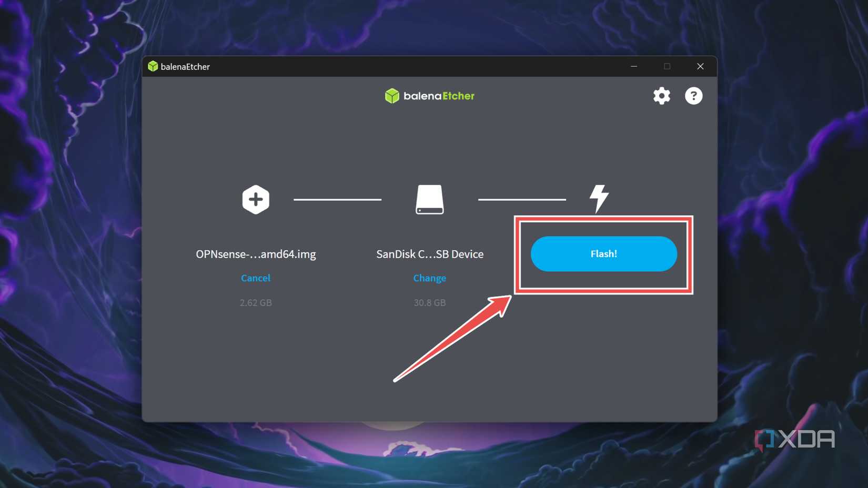
Task: Click the image selection plus icon
Action: coord(256,199)
